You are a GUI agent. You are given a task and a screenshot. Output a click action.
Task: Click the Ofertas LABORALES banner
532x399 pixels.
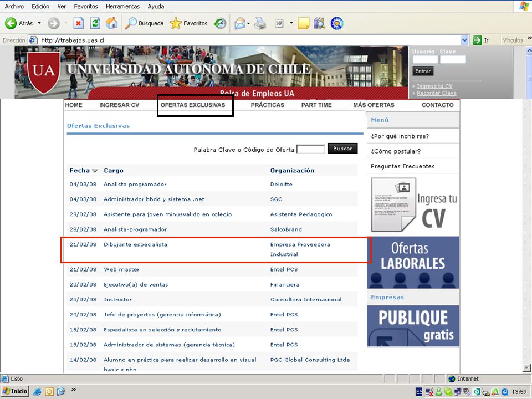413,263
